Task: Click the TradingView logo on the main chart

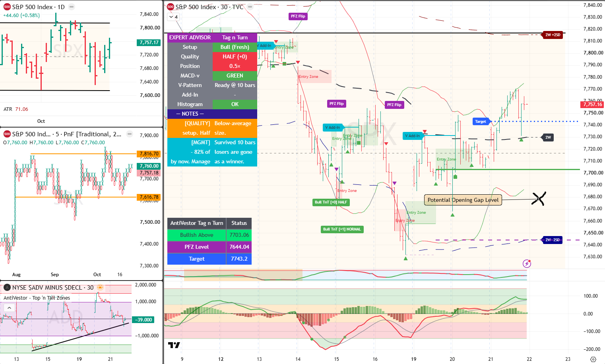Action: point(174,345)
